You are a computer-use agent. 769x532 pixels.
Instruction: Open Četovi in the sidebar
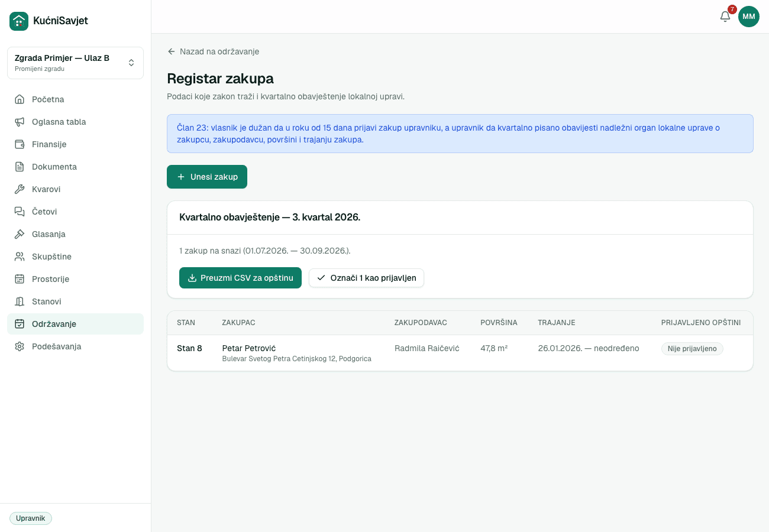(x=75, y=212)
